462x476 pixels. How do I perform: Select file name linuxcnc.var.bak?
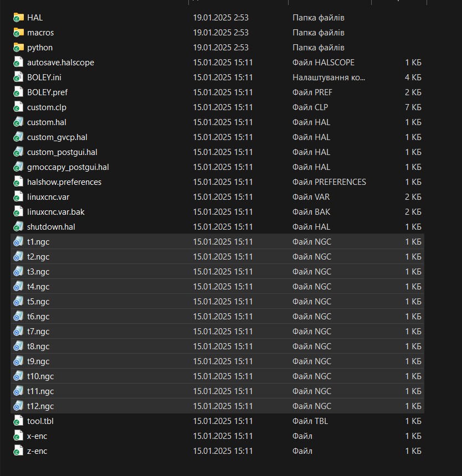click(55, 212)
